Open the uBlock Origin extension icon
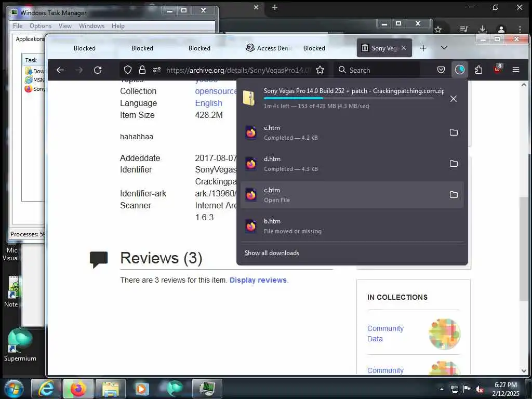The image size is (532, 399). pyautogui.click(x=497, y=69)
